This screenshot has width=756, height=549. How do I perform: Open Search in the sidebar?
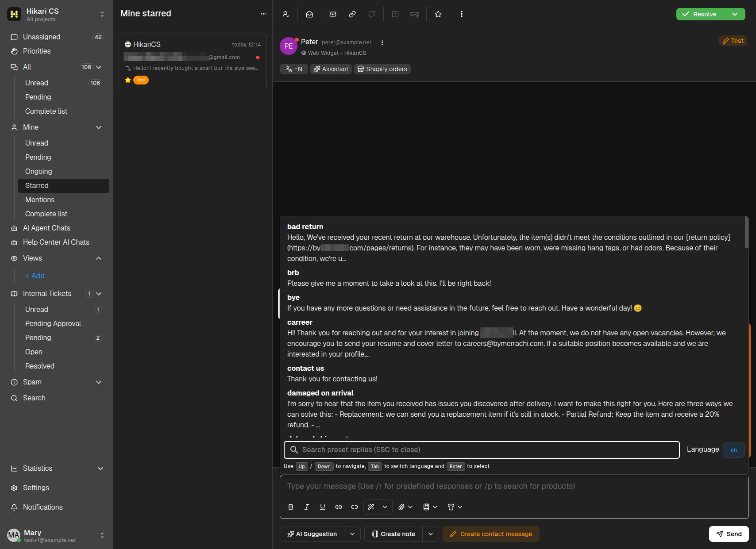pyautogui.click(x=57, y=398)
